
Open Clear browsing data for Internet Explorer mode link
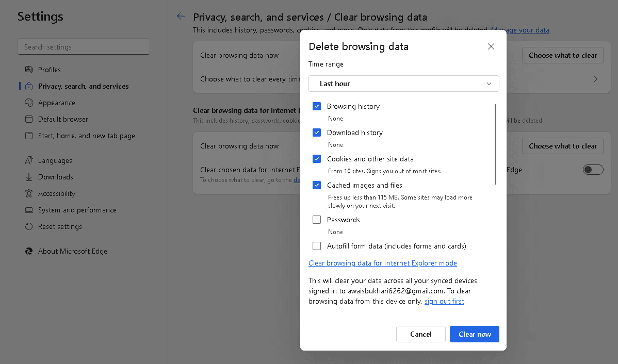(x=383, y=263)
